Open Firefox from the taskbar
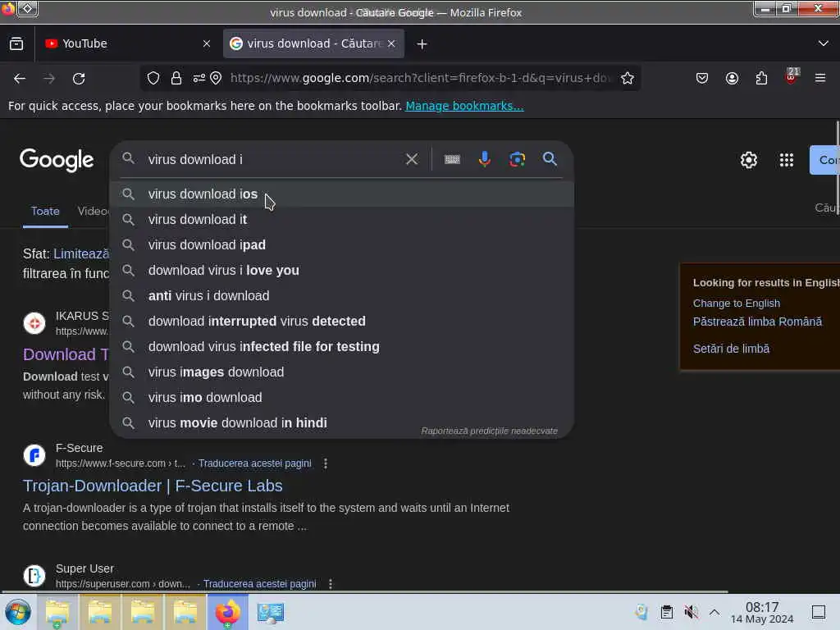Screen dimensions: 840x630 [x=228, y=612]
